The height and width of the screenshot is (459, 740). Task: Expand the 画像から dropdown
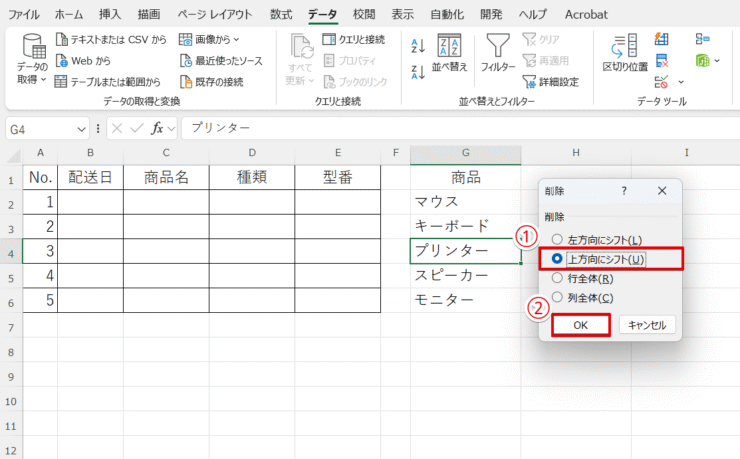pyautogui.click(x=236, y=40)
